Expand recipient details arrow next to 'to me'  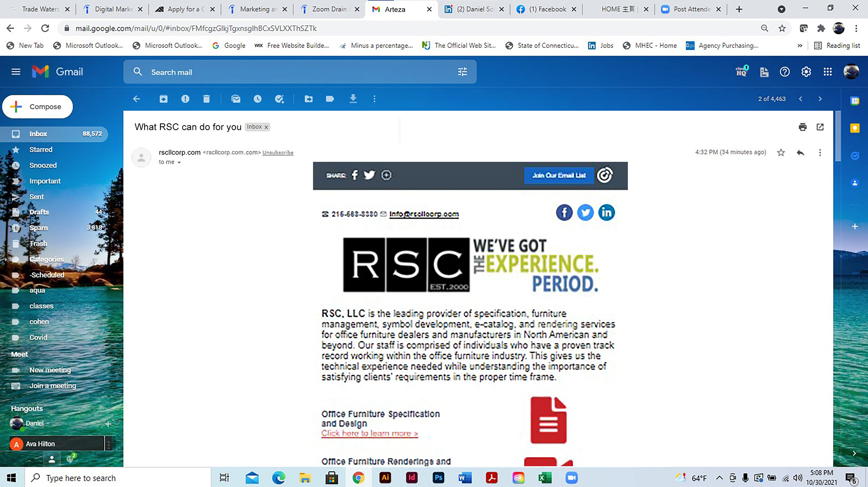(179, 162)
